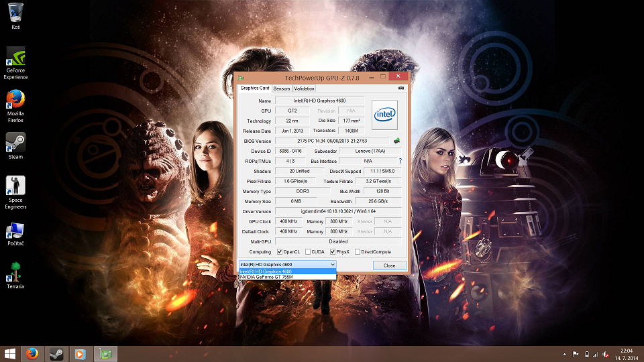
Task: Open Firefox from the taskbar
Action: [32, 354]
